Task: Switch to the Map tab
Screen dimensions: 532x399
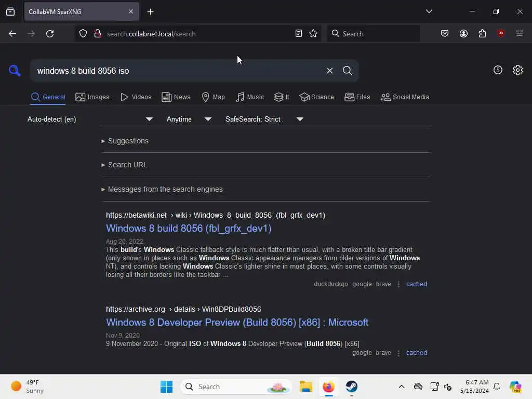Action: pyautogui.click(x=213, y=97)
